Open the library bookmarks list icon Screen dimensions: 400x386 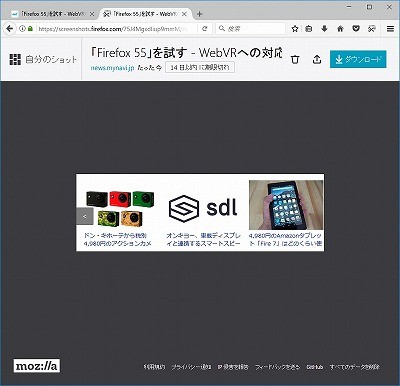click(x=309, y=29)
